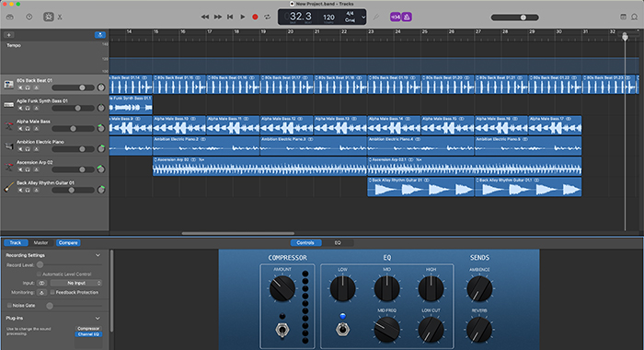
Task: Enable the Noise Gate checkbox
Action: point(9,305)
